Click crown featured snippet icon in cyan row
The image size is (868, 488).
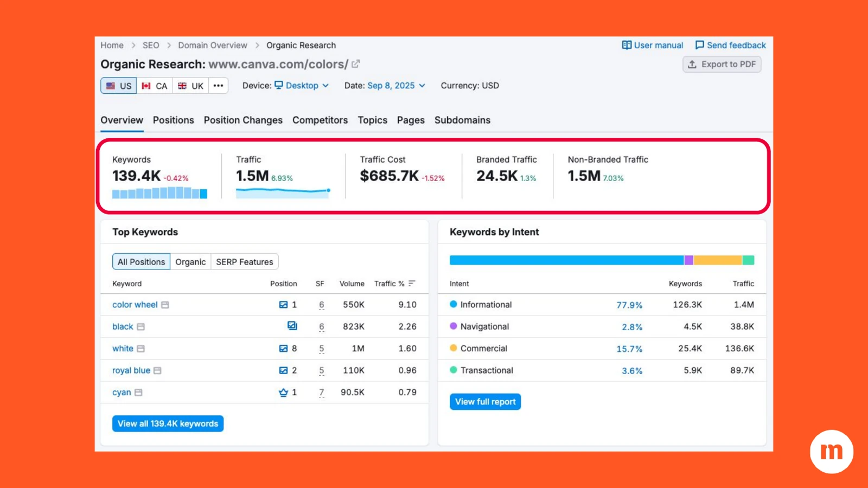tap(283, 393)
